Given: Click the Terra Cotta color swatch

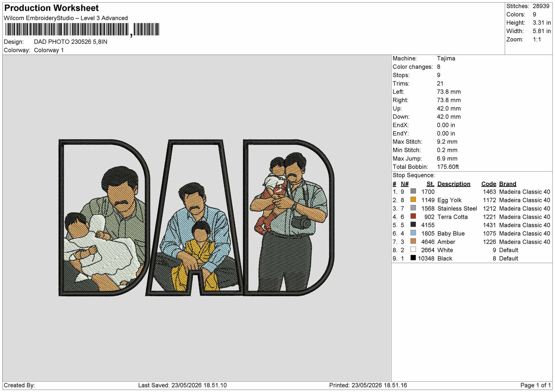Looking at the screenshot, I should [x=413, y=216].
